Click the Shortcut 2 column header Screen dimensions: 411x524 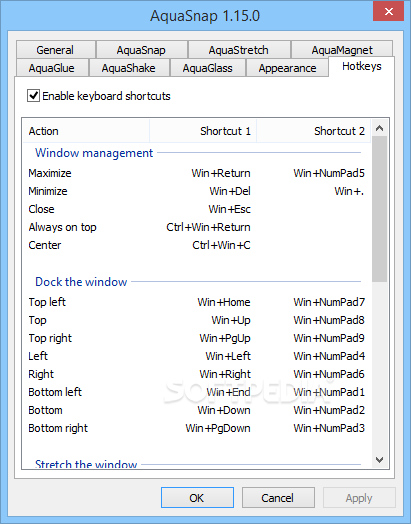click(x=313, y=131)
